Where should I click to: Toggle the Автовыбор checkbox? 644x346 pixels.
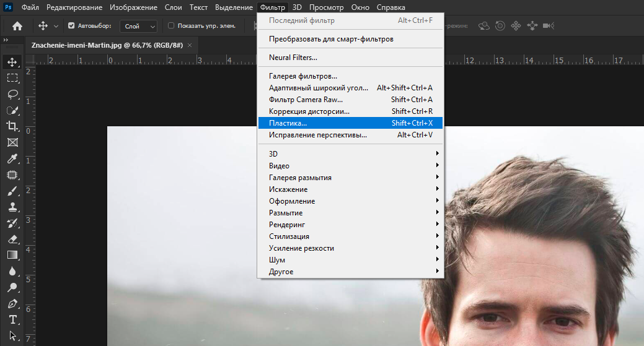click(71, 25)
